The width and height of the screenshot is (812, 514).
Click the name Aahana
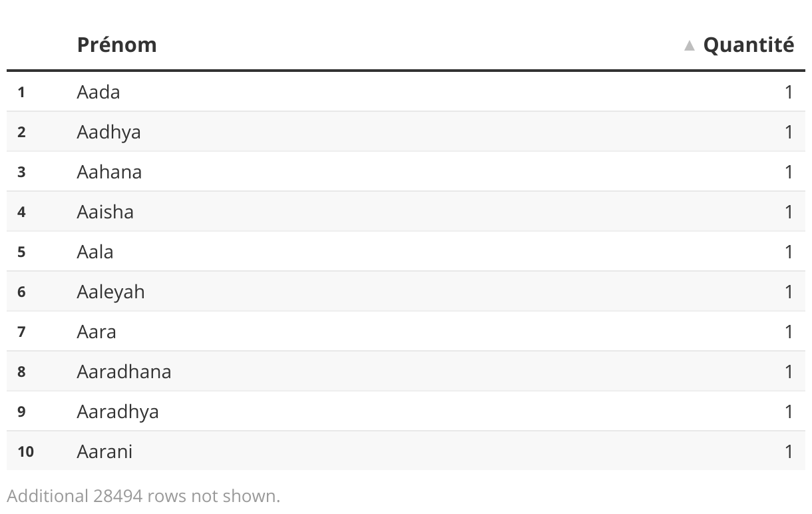pyautogui.click(x=109, y=172)
